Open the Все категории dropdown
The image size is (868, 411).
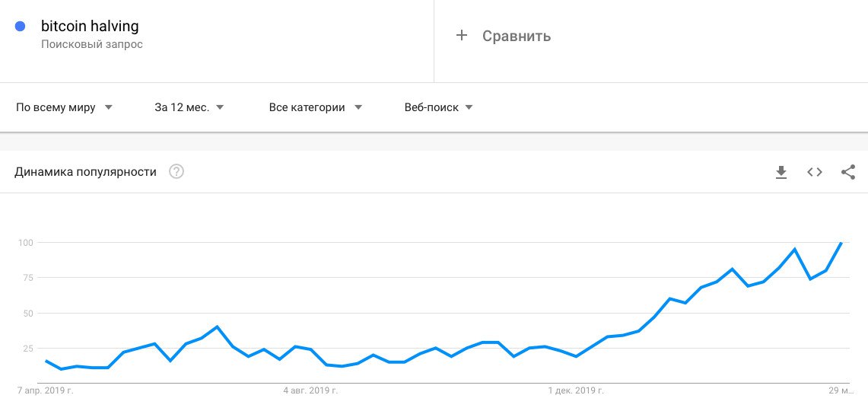pos(315,107)
